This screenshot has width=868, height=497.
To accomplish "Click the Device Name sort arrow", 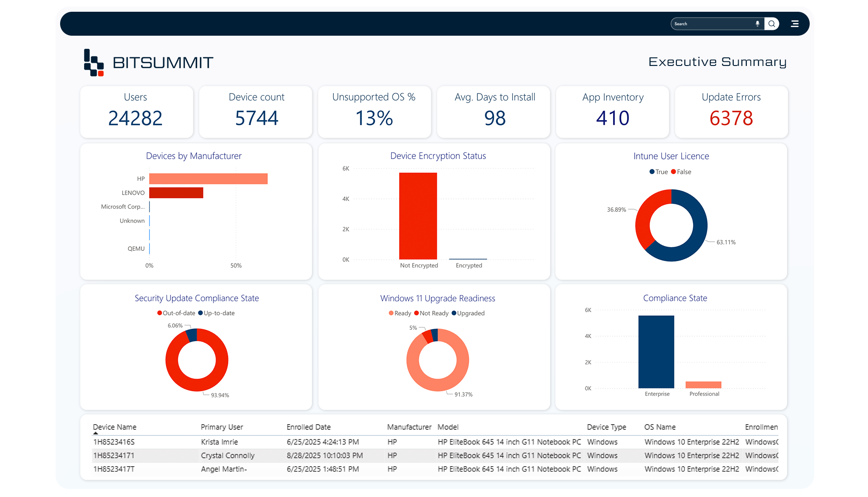I will [95, 433].
